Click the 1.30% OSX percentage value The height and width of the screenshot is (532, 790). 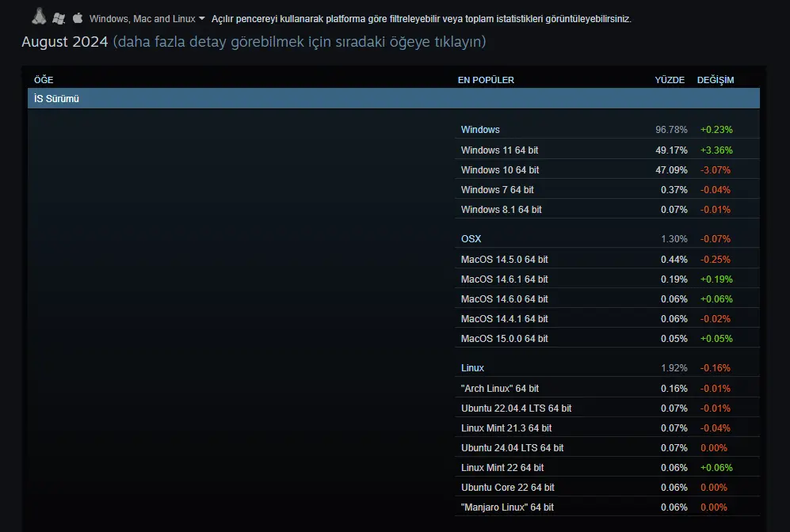click(x=674, y=238)
